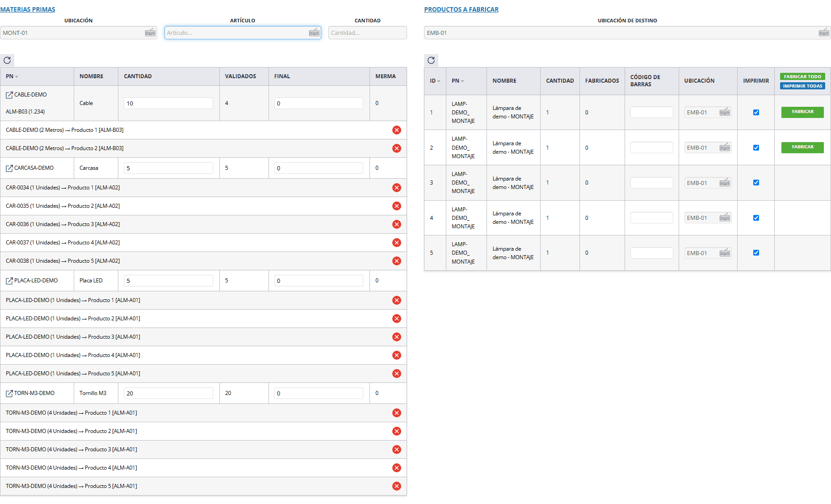Remove CABLE-DEMO Producto 2 allocation
Image resolution: width=831 pixels, height=504 pixels.
coord(397,148)
